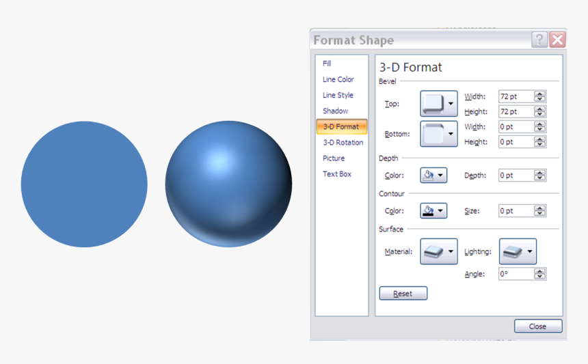The height and width of the screenshot is (364, 588).
Task: Decrease lighting Angle with down arrow
Action: (540, 277)
